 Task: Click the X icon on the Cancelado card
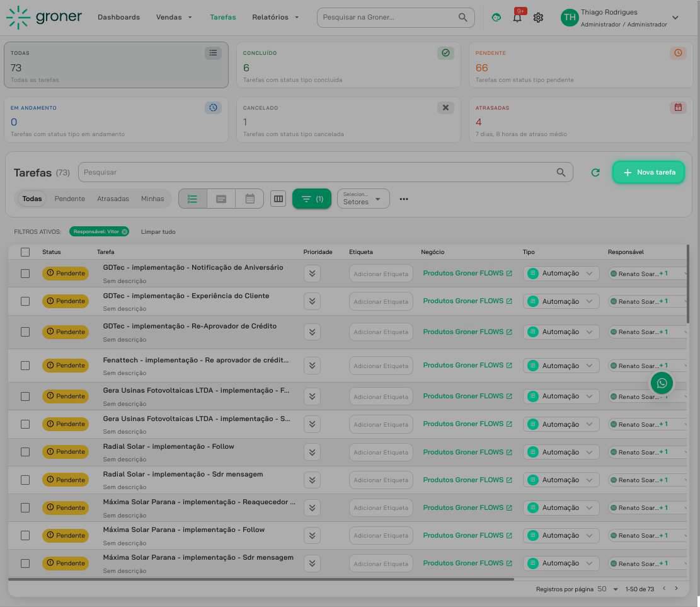click(x=445, y=108)
